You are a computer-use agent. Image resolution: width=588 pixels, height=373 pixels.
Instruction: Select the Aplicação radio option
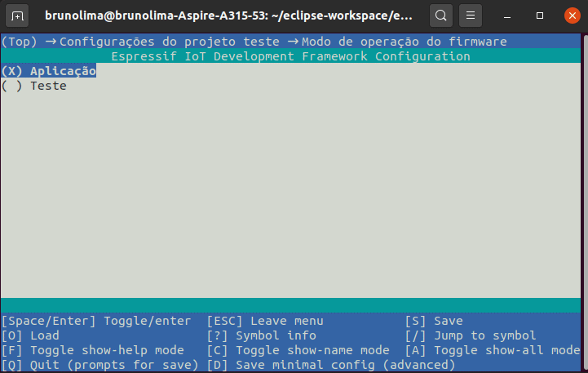(48, 71)
